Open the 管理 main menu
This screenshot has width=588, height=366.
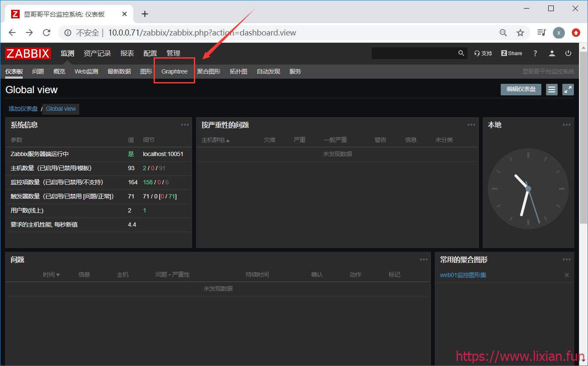click(173, 53)
